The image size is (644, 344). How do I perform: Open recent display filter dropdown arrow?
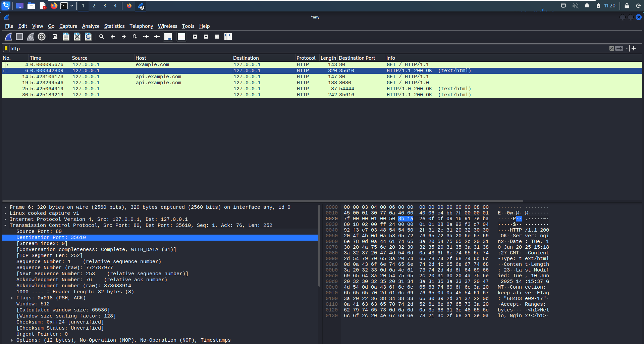pos(627,48)
